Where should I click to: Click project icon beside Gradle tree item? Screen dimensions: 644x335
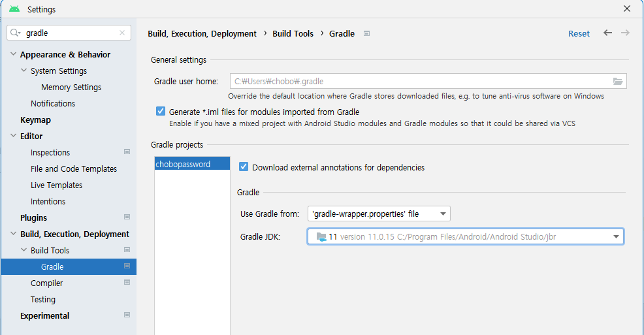point(127,266)
